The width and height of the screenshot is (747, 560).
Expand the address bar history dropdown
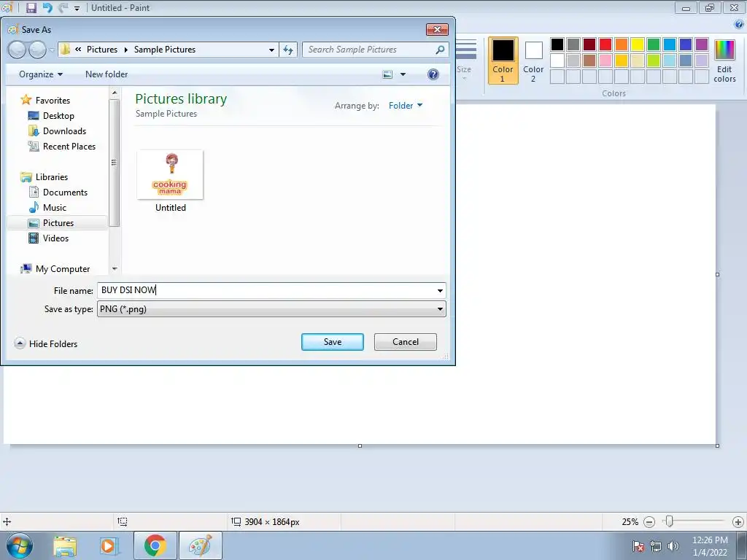tap(271, 50)
